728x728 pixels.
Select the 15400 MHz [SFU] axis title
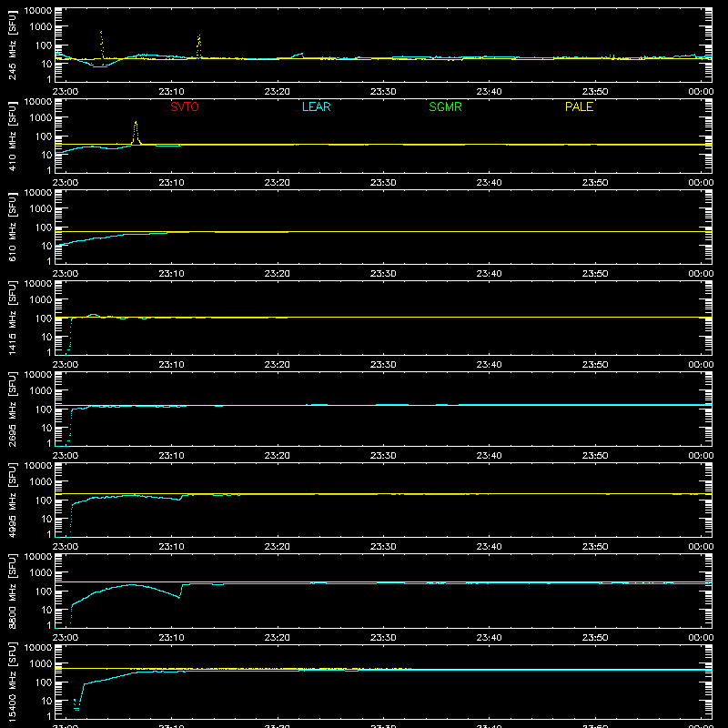(13, 682)
